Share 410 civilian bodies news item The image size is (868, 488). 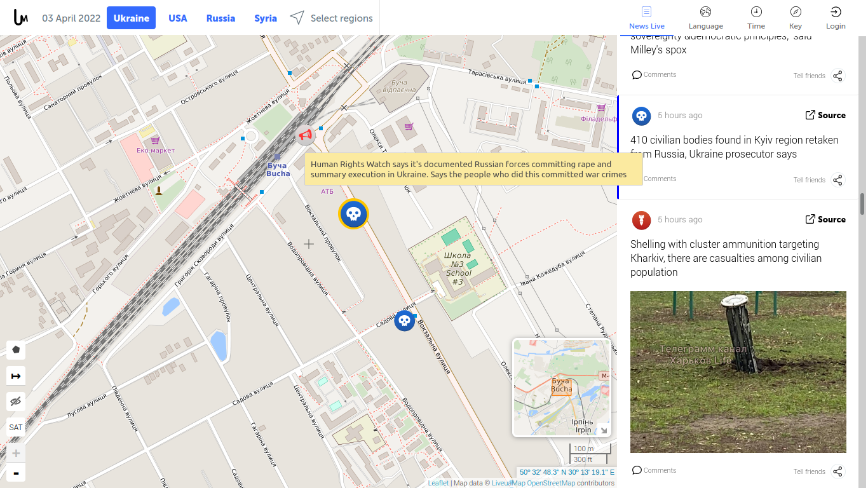coord(837,180)
